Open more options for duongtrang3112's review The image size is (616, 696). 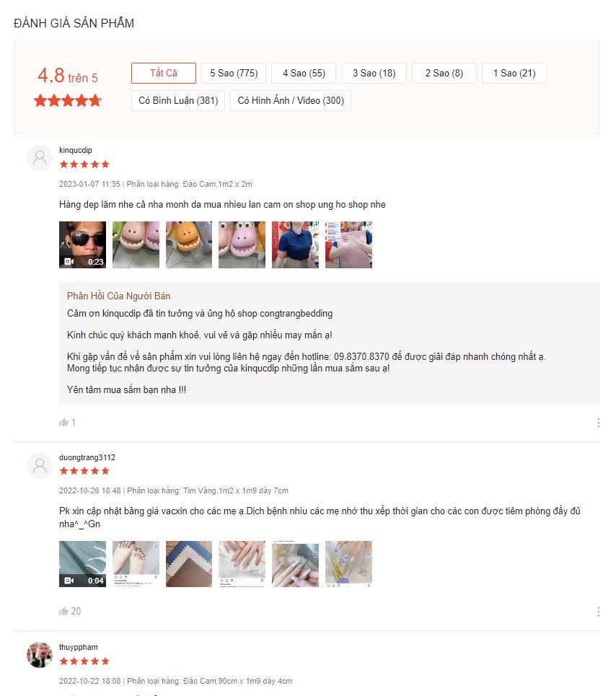click(598, 612)
